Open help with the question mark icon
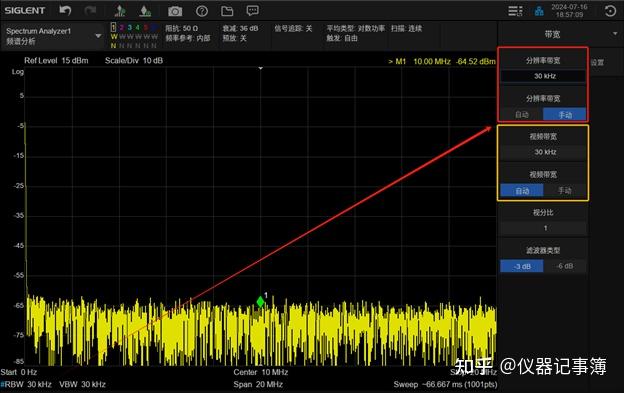Viewport: 624px width, 393px height. tap(202, 11)
